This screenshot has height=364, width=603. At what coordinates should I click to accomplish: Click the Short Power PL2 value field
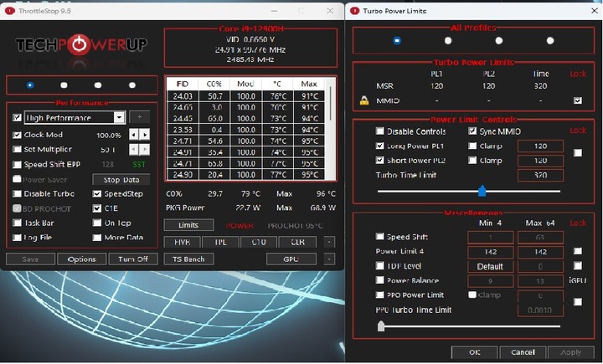point(540,161)
